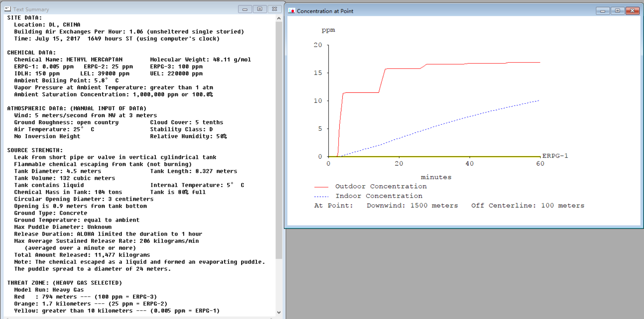This screenshot has width=644, height=319.
Task: Click 'Downwind: 1500 meters' text
Action: pyautogui.click(x=412, y=206)
